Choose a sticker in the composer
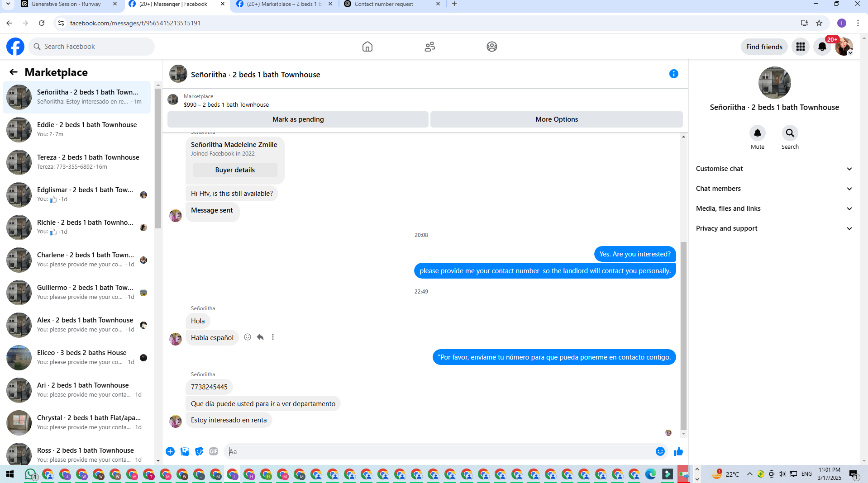This screenshot has width=868, height=483. point(199,451)
